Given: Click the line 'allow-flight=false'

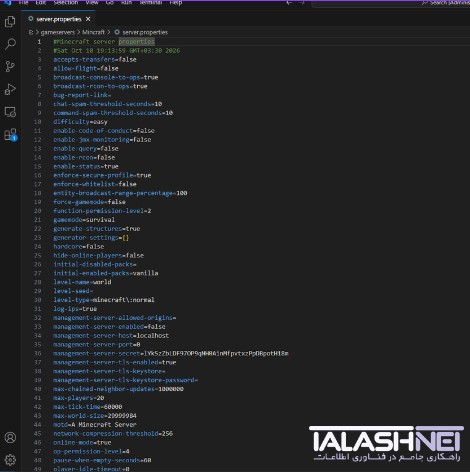Looking at the screenshot, I should click(x=86, y=68).
